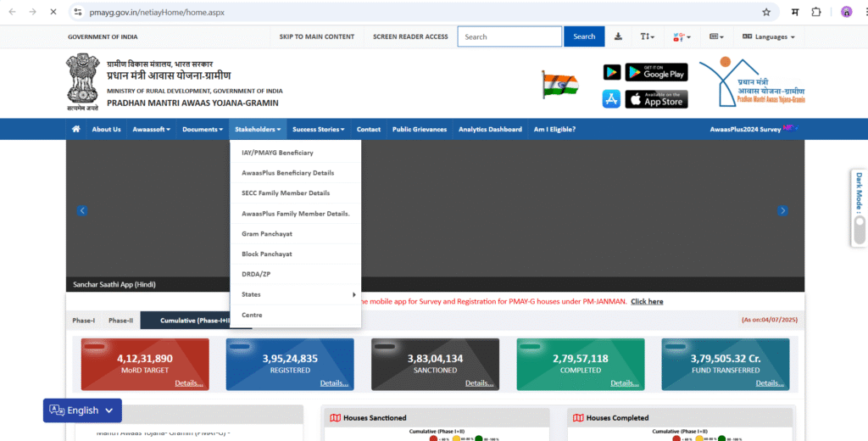The width and height of the screenshot is (868, 441).
Task: Open Analytics Dashboard menu item
Action: click(490, 129)
